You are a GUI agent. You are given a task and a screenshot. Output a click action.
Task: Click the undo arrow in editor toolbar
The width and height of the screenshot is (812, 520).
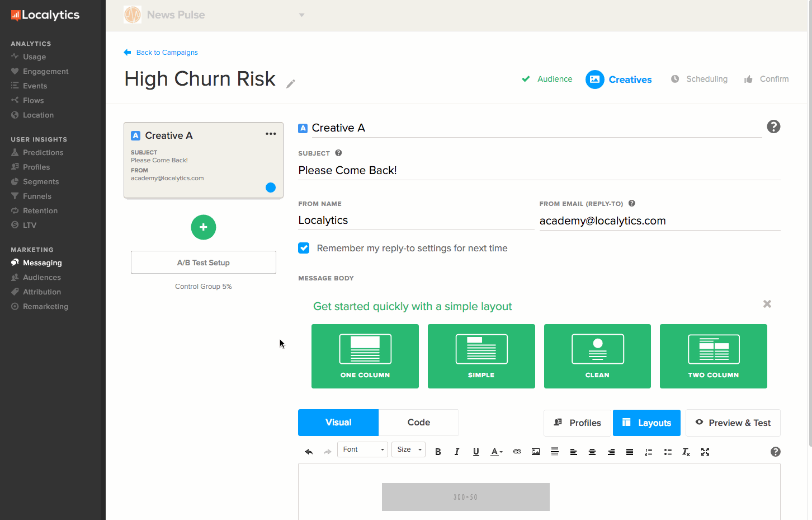coord(309,452)
